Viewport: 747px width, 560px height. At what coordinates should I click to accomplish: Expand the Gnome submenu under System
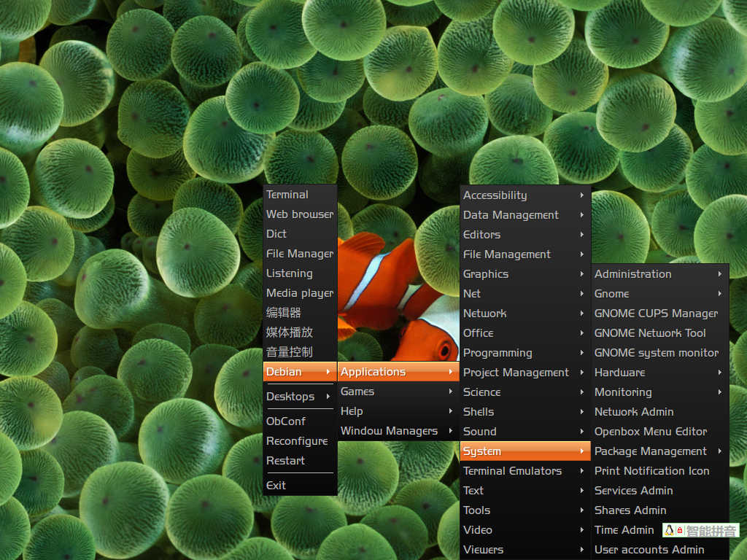pyautogui.click(x=660, y=294)
